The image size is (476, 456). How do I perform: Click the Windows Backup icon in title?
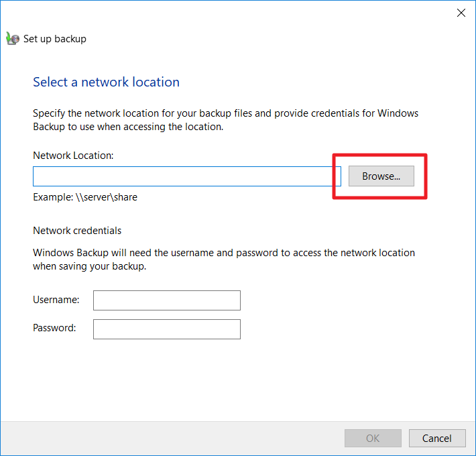click(x=13, y=39)
